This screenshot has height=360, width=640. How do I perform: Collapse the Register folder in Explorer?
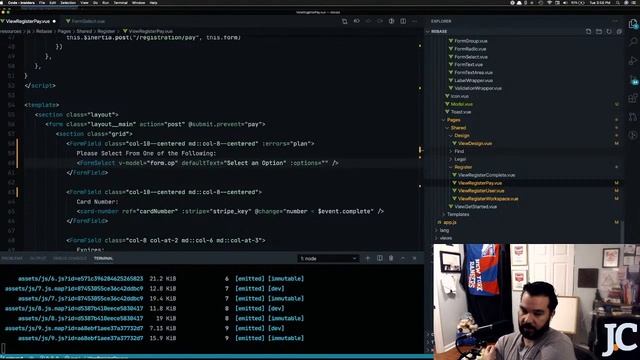pyautogui.click(x=463, y=167)
